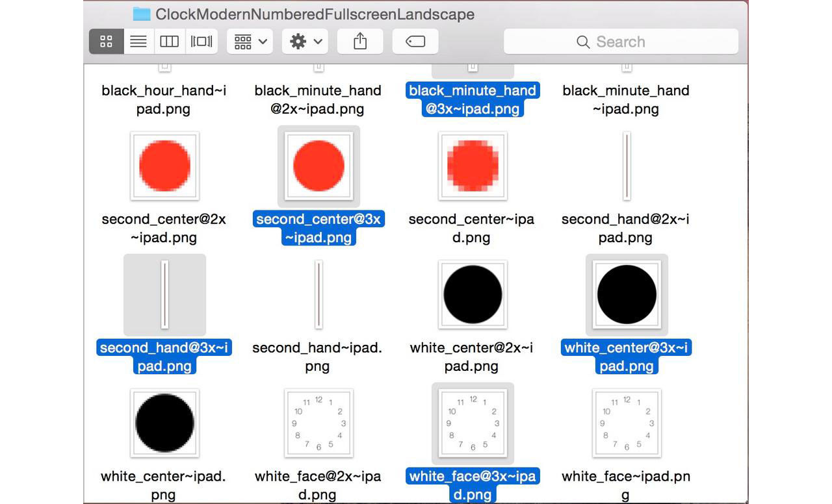The width and height of the screenshot is (832, 504).
Task: Select the white_face~ipad.png clock face icon
Action: [626, 423]
